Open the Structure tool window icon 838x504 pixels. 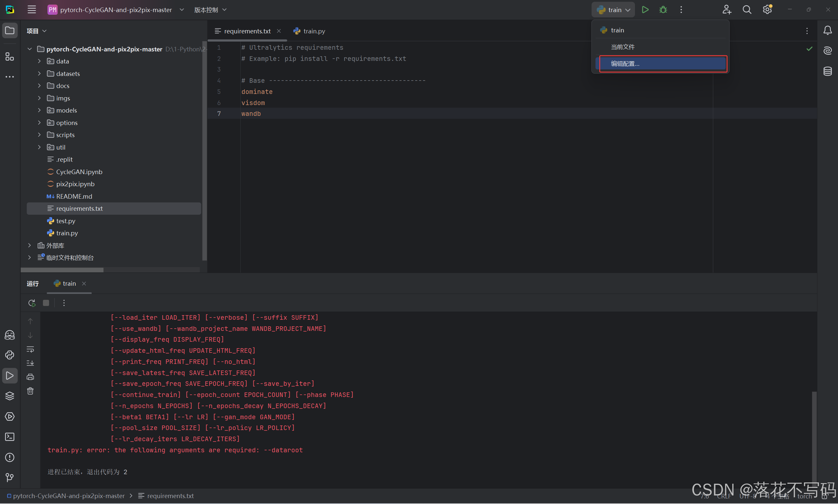click(x=9, y=57)
